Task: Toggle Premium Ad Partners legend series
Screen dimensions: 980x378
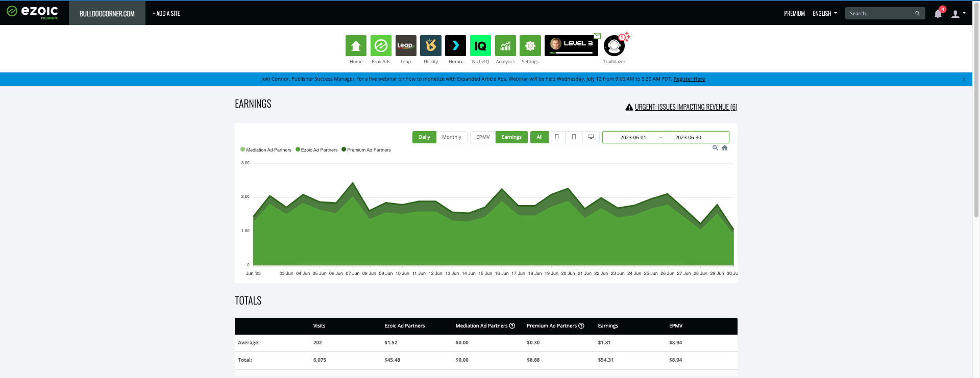Action: pyautogui.click(x=366, y=150)
